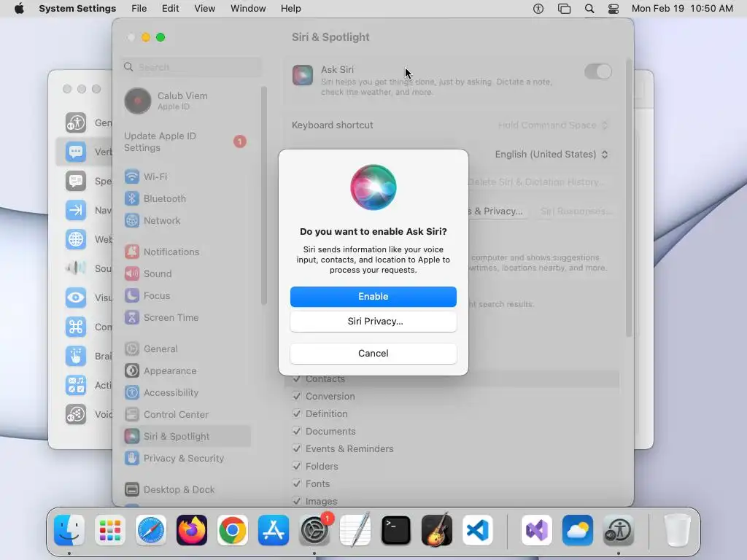The image size is (747, 560).
Task: Select Braille icon in background window
Action: click(x=76, y=356)
